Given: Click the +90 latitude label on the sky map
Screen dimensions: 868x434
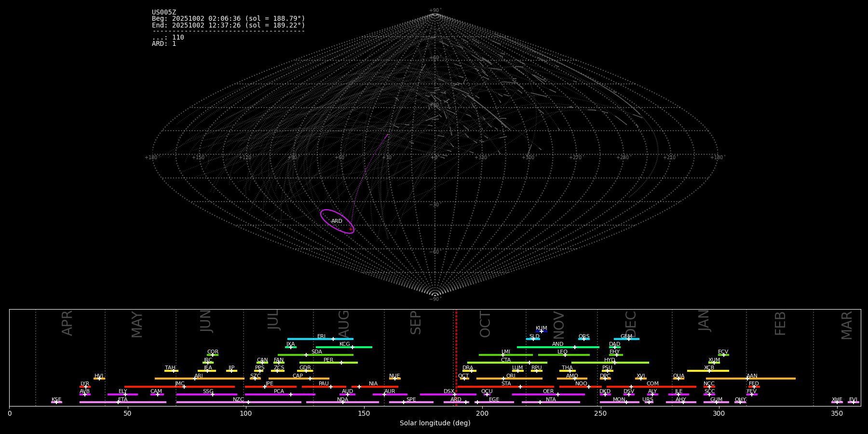Looking at the screenshot, I should click(434, 11).
